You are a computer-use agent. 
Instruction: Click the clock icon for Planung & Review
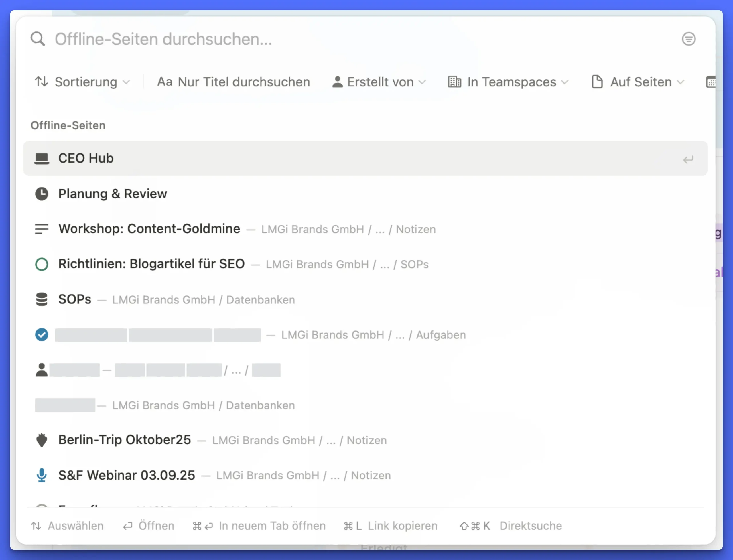click(x=42, y=194)
